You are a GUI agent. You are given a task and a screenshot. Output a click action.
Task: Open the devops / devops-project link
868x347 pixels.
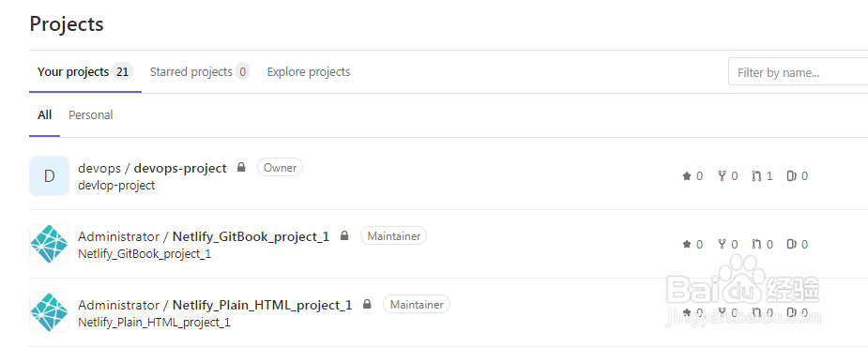tap(152, 168)
